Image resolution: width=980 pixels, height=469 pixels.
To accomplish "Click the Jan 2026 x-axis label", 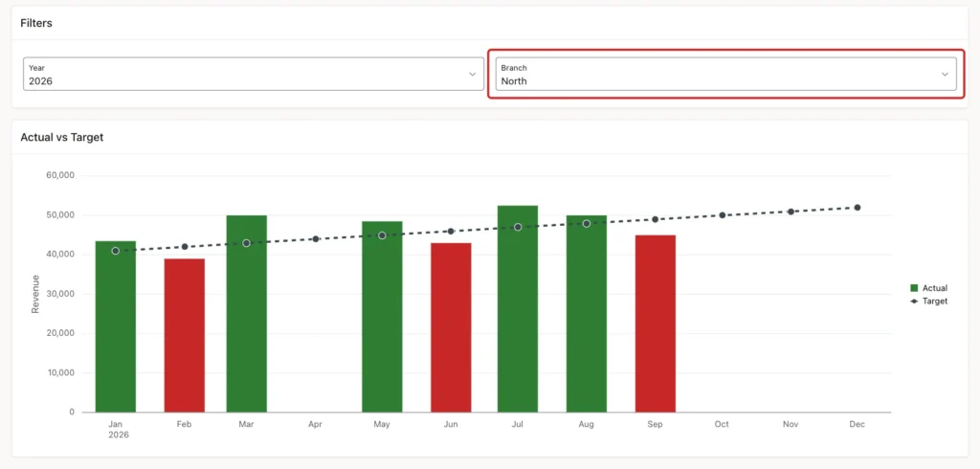I will point(118,429).
